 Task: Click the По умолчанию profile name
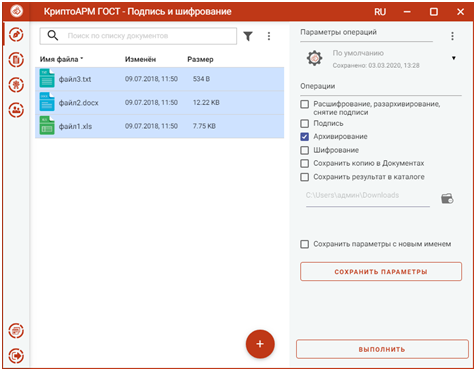(x=358, y=53)
